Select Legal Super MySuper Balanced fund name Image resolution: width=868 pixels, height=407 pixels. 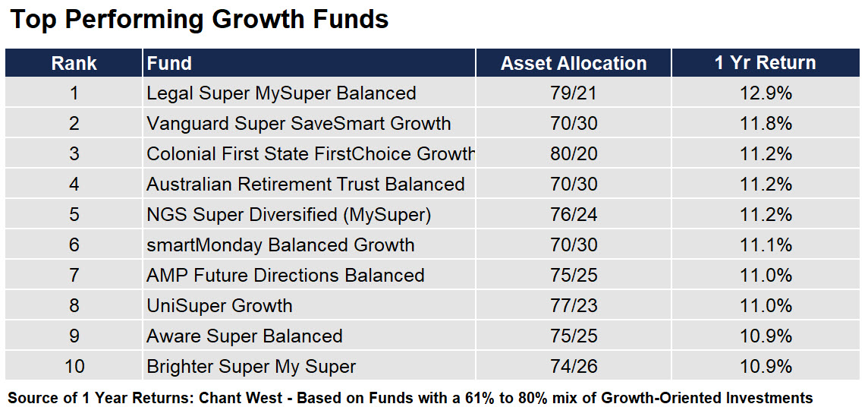click(x=281, y=93)
